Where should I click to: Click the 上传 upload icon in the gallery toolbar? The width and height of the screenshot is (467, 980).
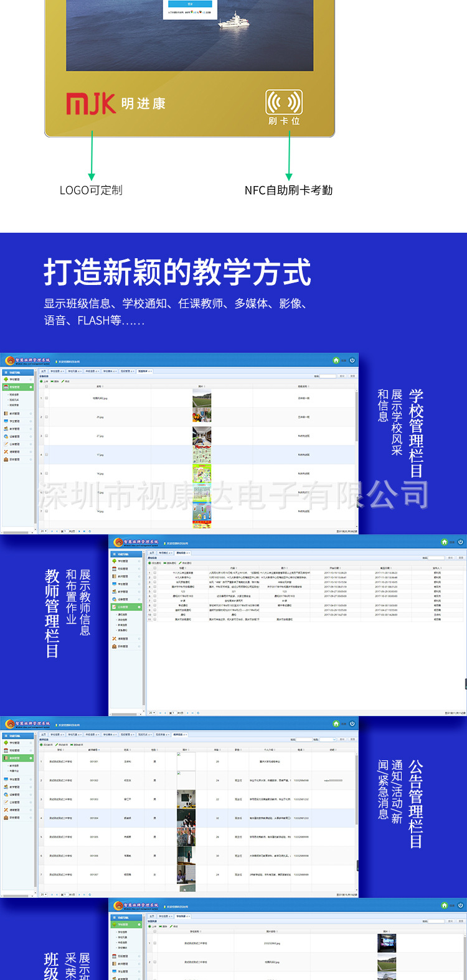pyautogui.click(x=41, y=381)
